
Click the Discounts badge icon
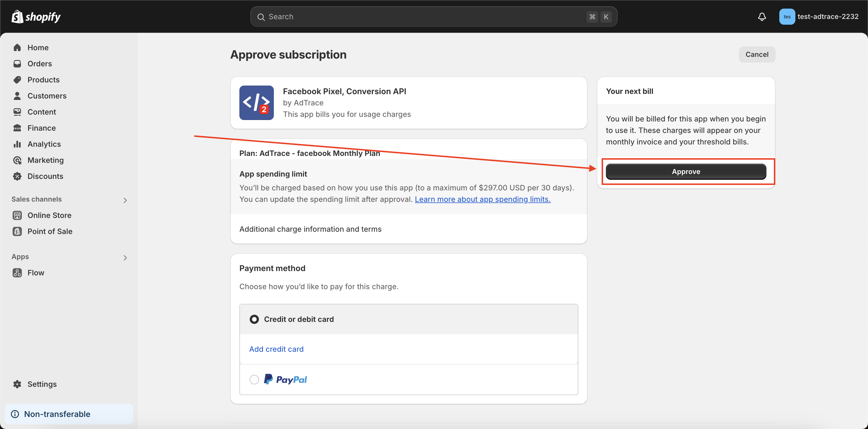(x=17, y=176)
